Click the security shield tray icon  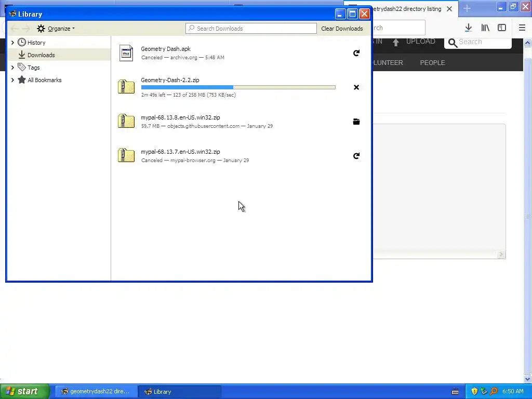[x=474, y=392]
